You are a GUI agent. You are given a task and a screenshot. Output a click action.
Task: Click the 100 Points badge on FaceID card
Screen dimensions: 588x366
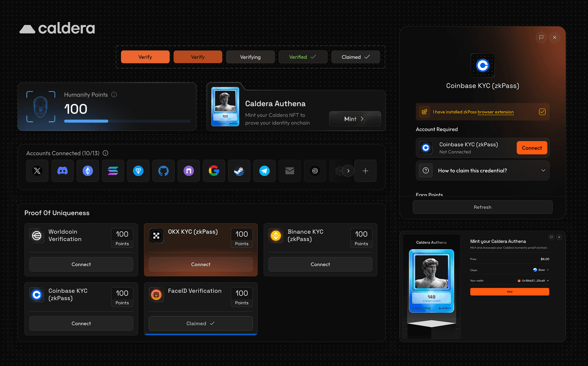tap(242, 297)
